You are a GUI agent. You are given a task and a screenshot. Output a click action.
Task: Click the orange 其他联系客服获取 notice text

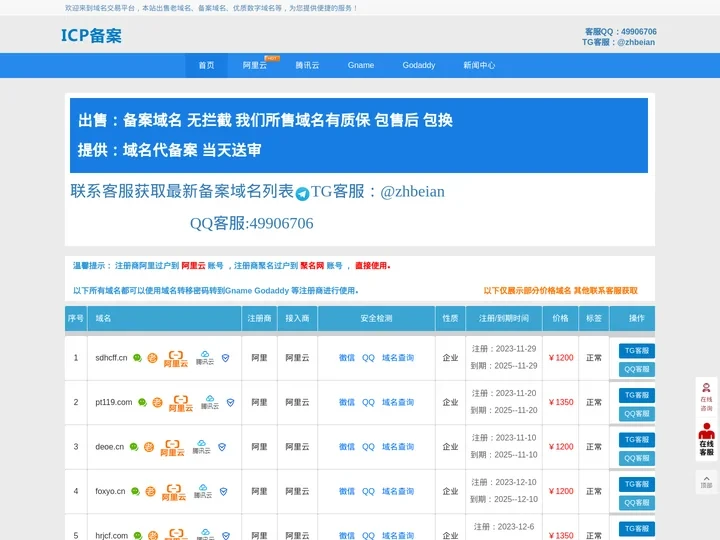[x=606, y=291]
